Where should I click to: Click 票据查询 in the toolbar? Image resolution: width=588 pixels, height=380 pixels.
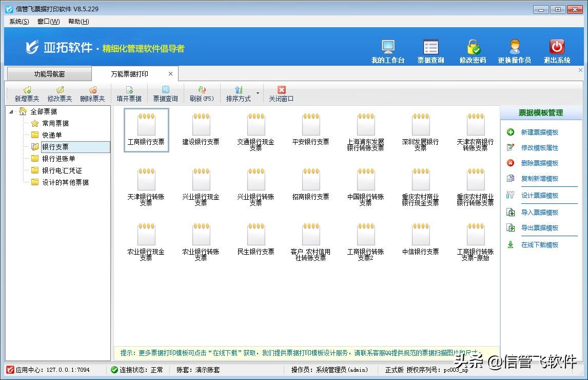tap(165, 94)
